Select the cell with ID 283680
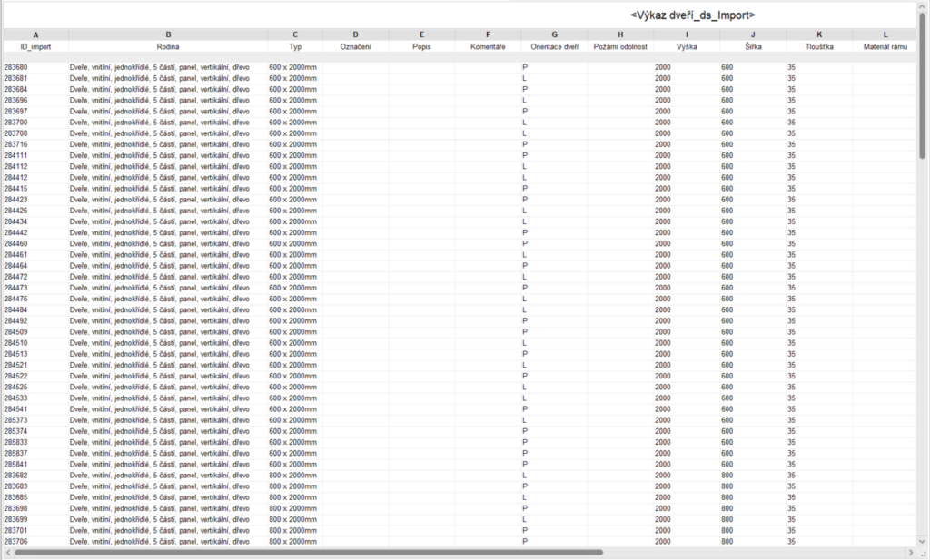The height and width of the screenshot is (560, 930). tap(35, 67)
